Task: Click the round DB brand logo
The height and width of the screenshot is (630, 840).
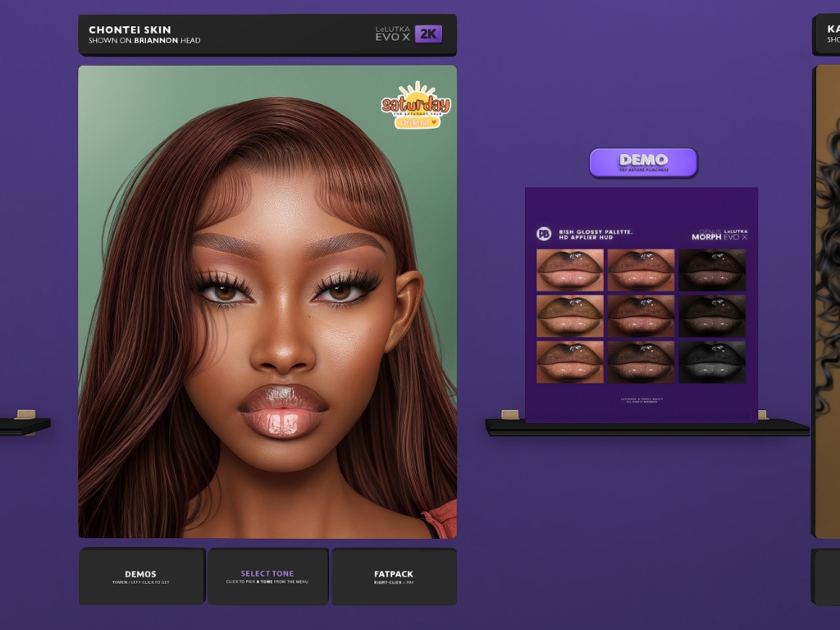Action: (544, 234)
